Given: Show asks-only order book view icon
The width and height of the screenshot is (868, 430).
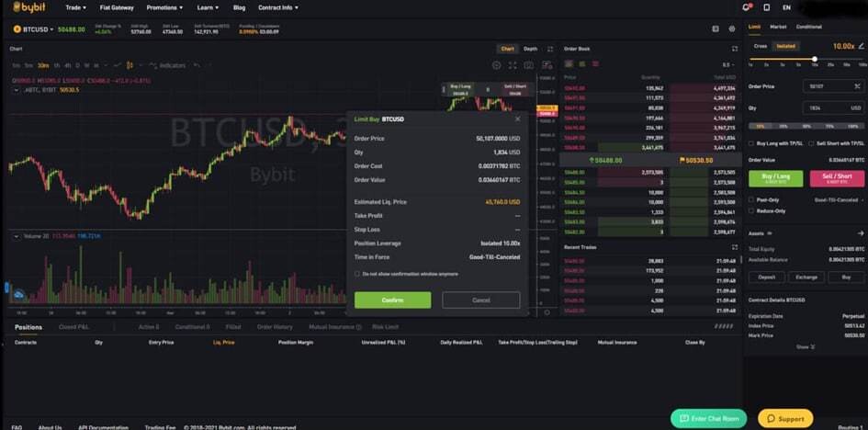Looking at the screenshot, I should point(595,64).
